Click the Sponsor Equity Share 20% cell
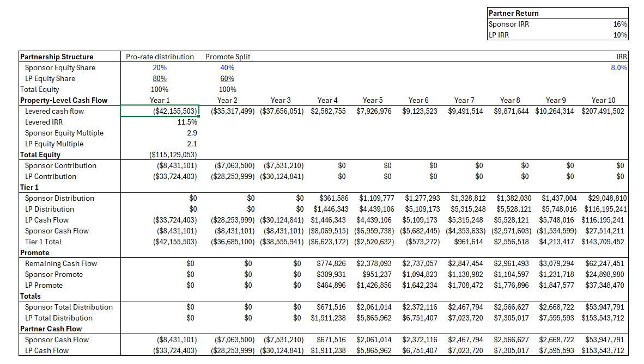The image size is (644, 364). [x=160, y=67]
